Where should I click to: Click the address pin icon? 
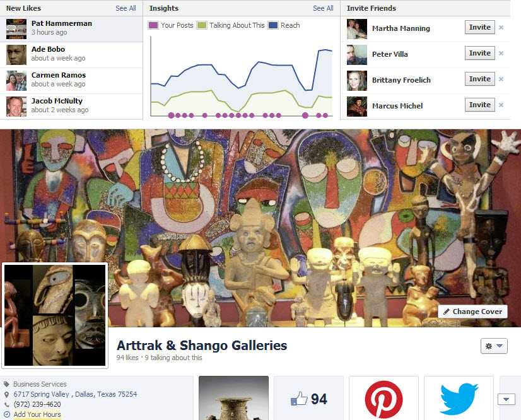coord(6,394)
